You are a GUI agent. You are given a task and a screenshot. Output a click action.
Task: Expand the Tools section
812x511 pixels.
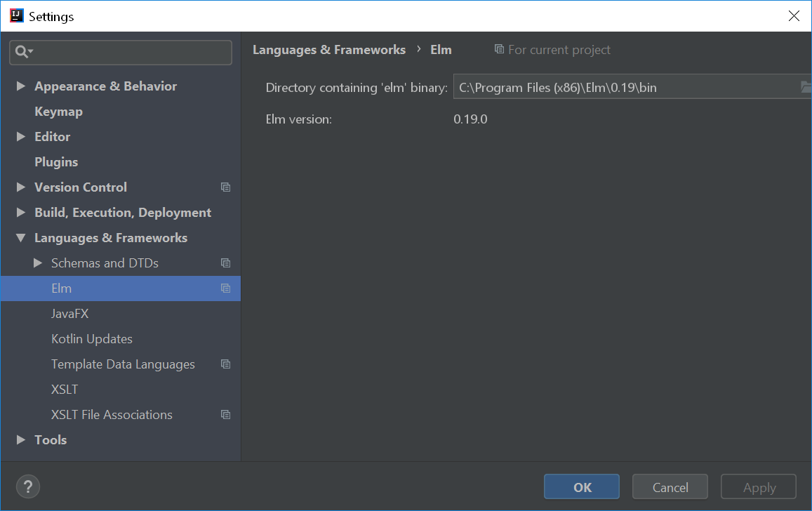point(20,439)
